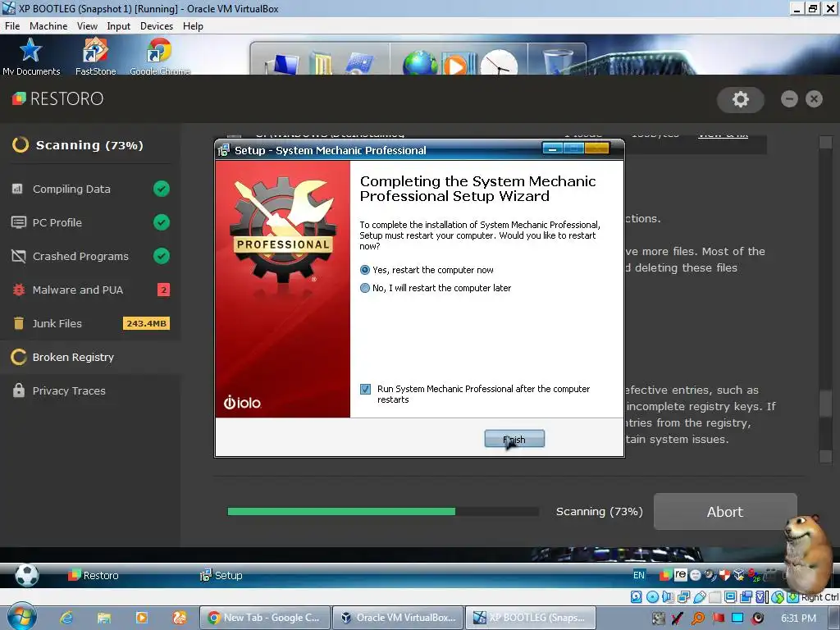Switch to New Tab Google Chrome window
840x630 pixels.
[264, 618]
